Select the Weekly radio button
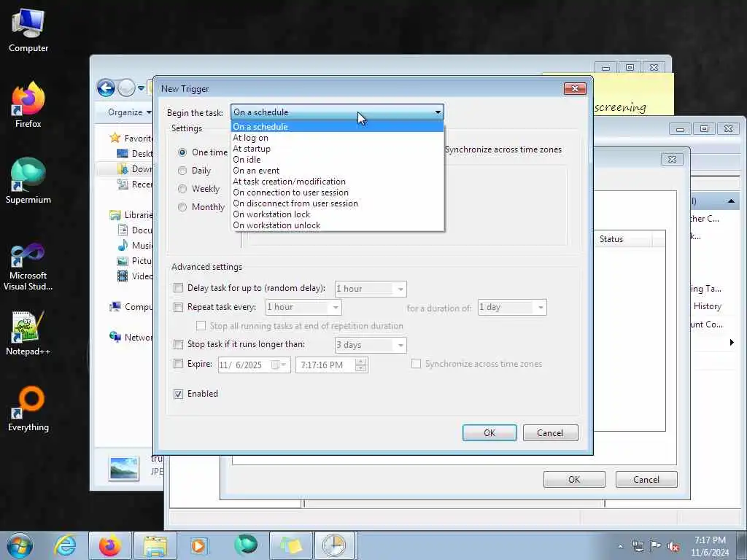747x560 pixels. [182, 189]
